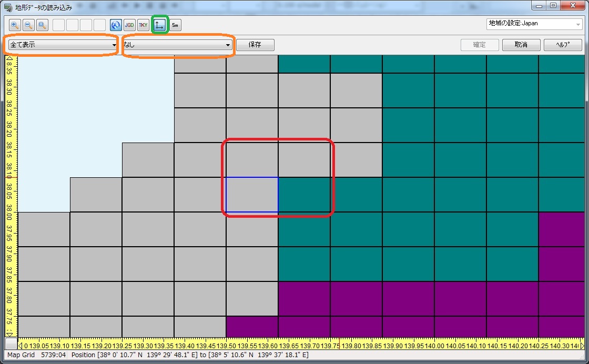Image resolution: width=589 pixels, height=364 pixels.
Task: Switch to the JGD datum button
Action: point(129,25)
